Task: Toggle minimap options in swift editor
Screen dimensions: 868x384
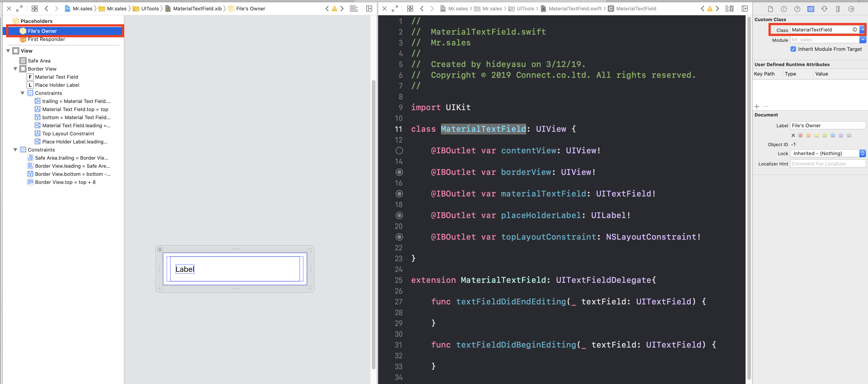Action: (x=729, y=8)
